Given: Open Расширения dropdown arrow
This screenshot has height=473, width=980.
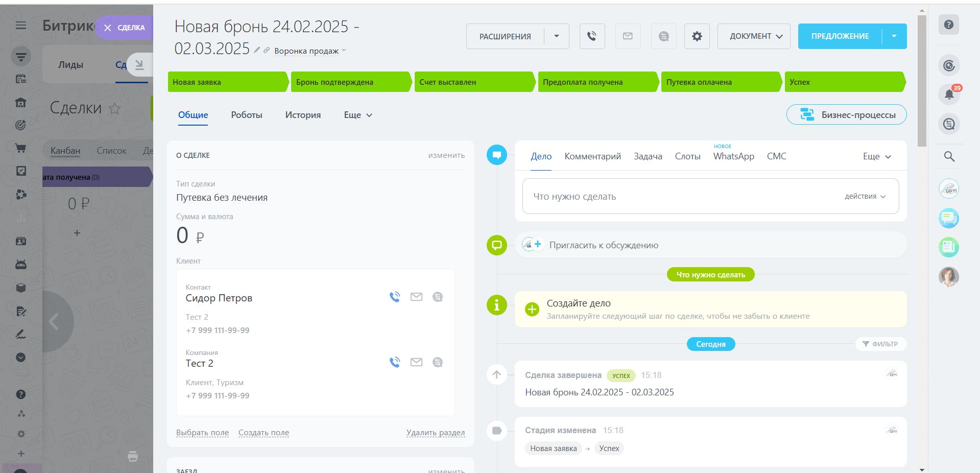Looking at the screenshot, I should [x=556, y=36].
